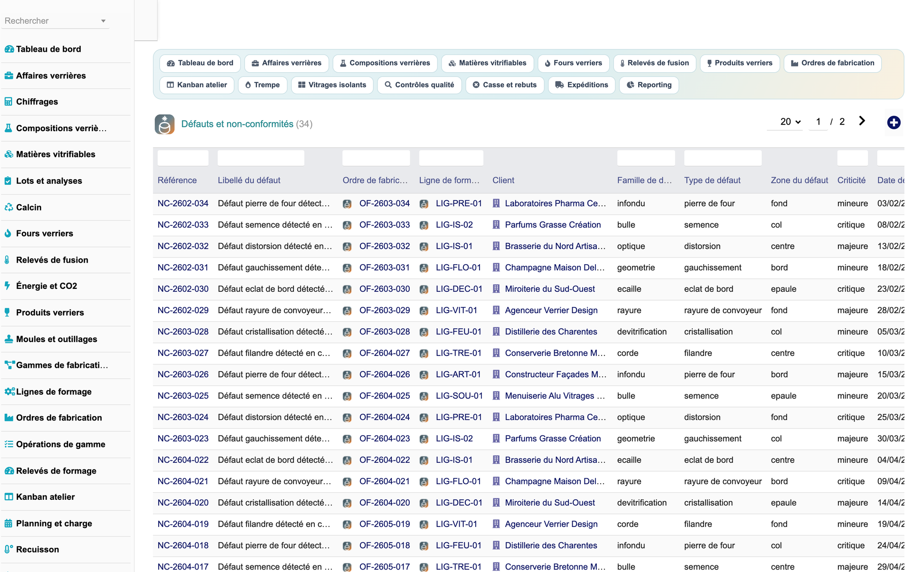Screen dimensions: 924x572
Task: Click the Chiffrages calculator icon in sidebar
Action: pyautogui.click(x=9, y=102)
